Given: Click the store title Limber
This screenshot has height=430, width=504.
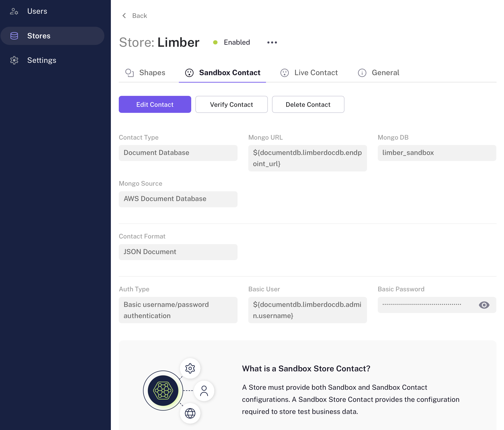Looking at the screenshot, I should coord(178,42).
